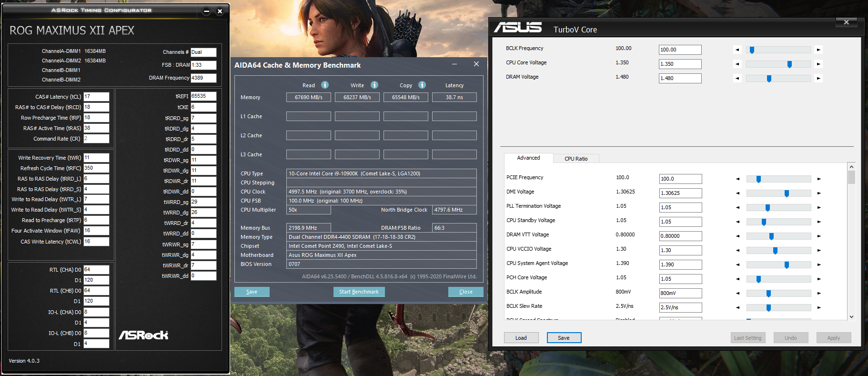Click the CPU VCCIO Voltage input field
This screenshot has width=868, height=376.
(x=680, y=250)
